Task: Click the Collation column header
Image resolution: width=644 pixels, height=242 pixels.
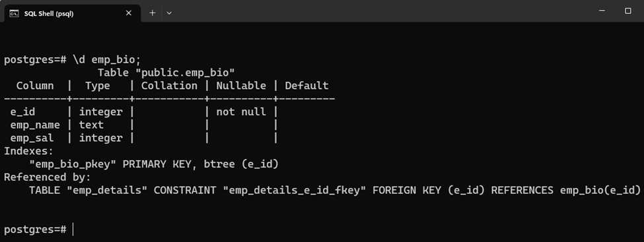Action: tap(169, 86)
